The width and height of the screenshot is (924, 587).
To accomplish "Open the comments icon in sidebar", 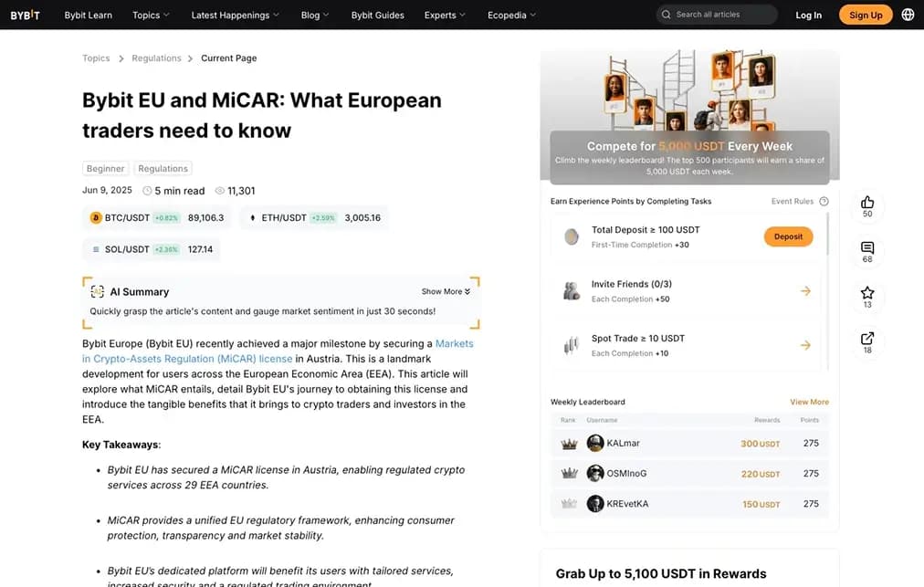I will coord(866,248).
